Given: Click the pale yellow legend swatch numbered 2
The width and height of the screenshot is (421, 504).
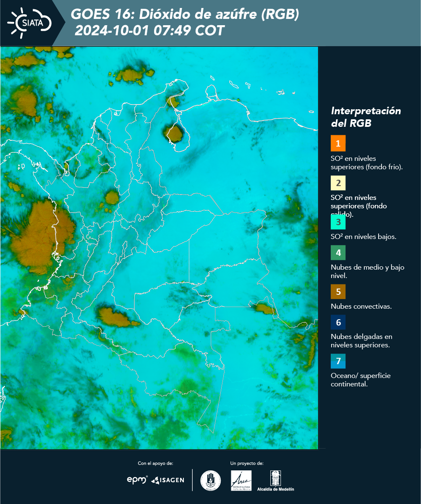Looking at the screenshot, I should pos(338,184).
